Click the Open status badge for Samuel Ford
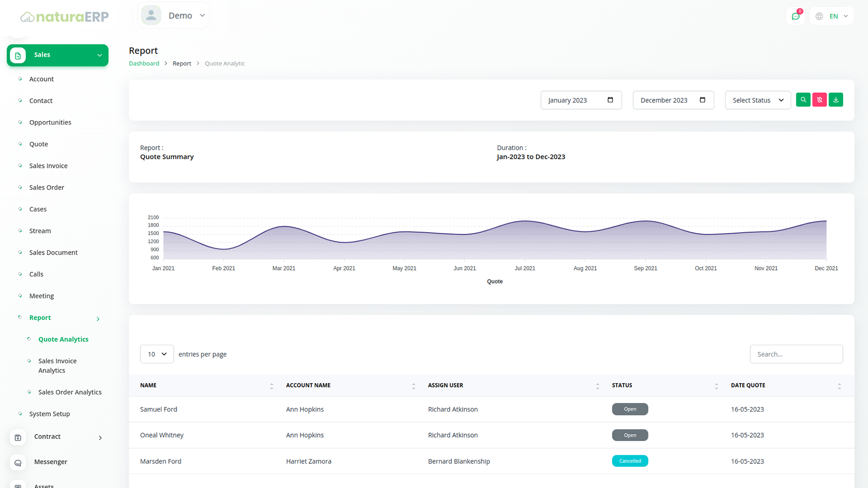Viewport: 868px width, 488px height. pyautogui.click(x=630, y=409)
